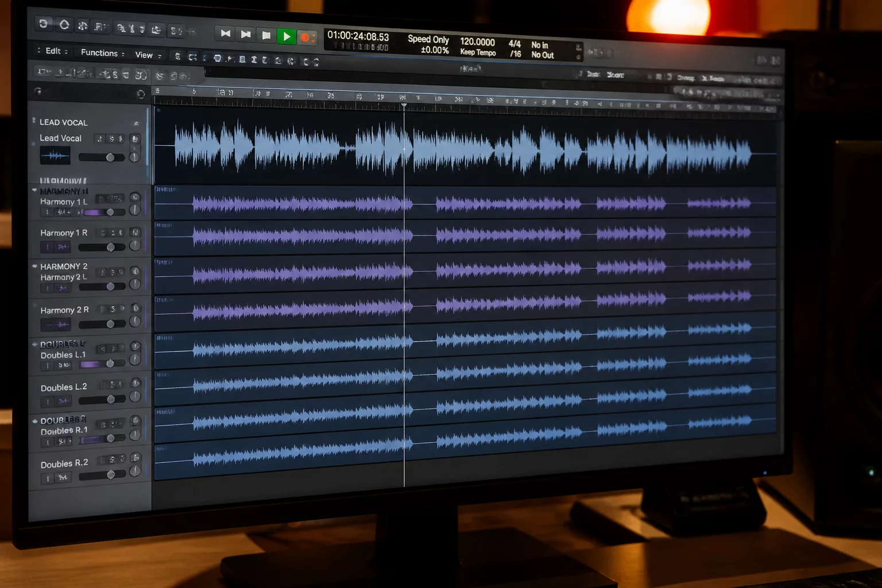Collapse the HARMONY 1 track group
882x588 pixels.
click(34, 190)
